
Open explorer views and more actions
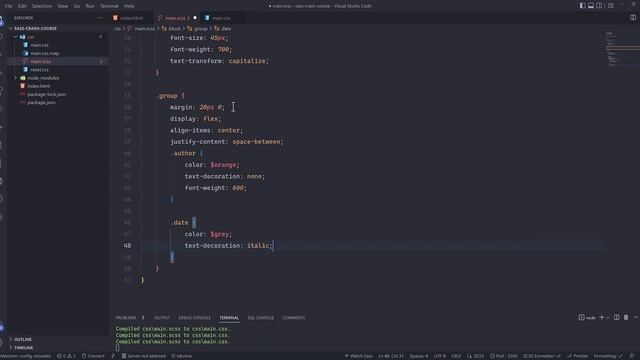pyautogui.click(x=100, y=18)
